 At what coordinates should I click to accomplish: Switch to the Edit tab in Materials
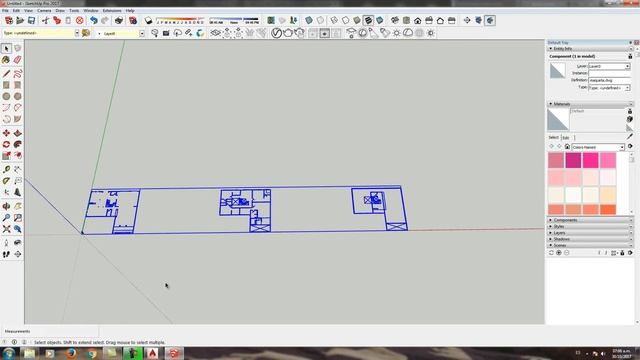click(x=566, y=138)
